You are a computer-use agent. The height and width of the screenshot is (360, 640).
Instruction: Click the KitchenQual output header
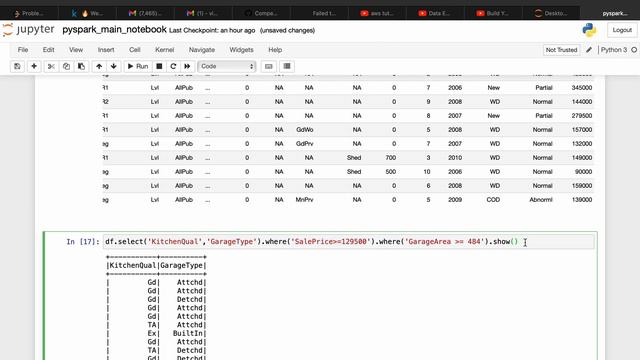click(133, 265)
